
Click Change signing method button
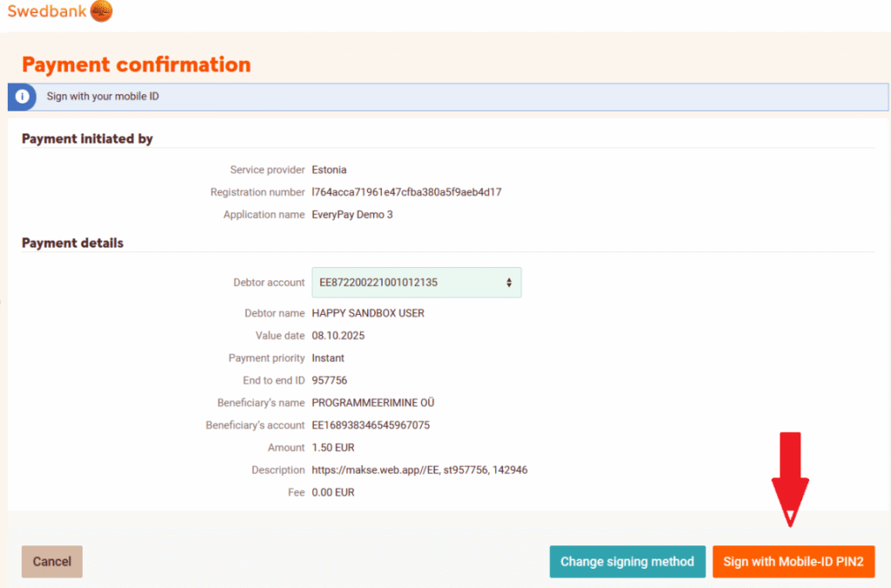pos(626,562)
